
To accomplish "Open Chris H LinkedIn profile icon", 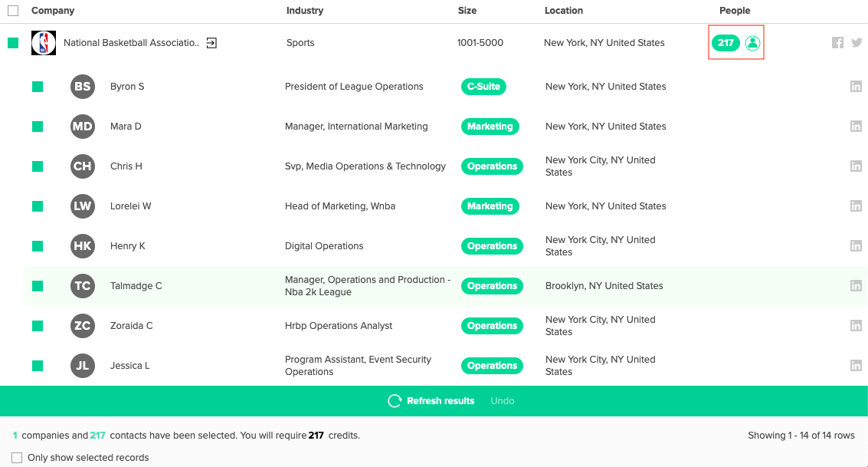I will coord(856,166).
